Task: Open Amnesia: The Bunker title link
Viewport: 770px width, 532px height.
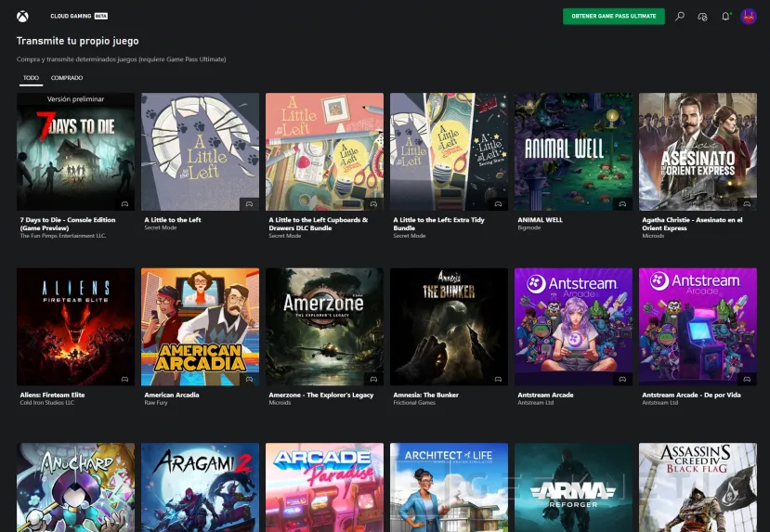Action: (x=425, y=395)
